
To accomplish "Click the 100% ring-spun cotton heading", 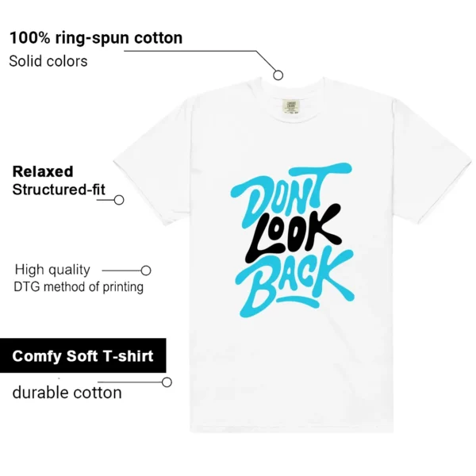I will [96, 38].
